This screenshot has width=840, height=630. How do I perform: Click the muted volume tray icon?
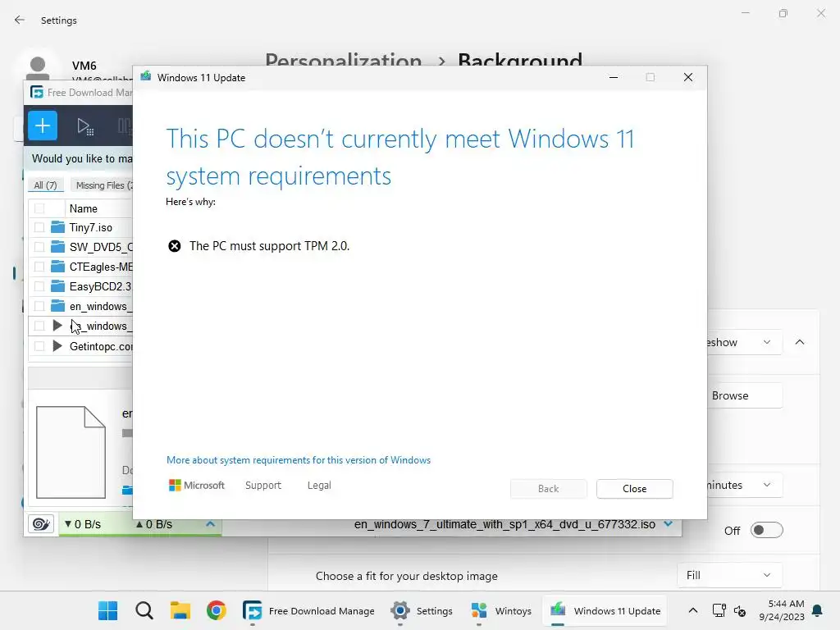pos(740,610)
